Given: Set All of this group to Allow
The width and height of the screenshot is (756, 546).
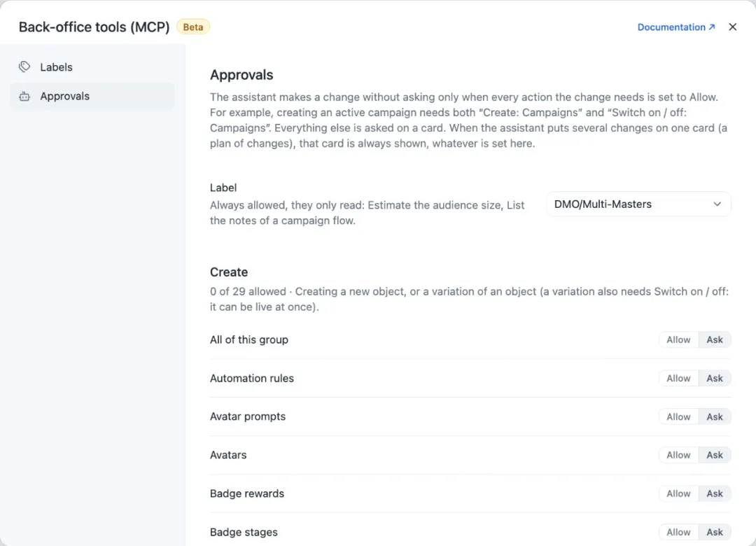Looking at the screenshot, I should pos(678,339).
